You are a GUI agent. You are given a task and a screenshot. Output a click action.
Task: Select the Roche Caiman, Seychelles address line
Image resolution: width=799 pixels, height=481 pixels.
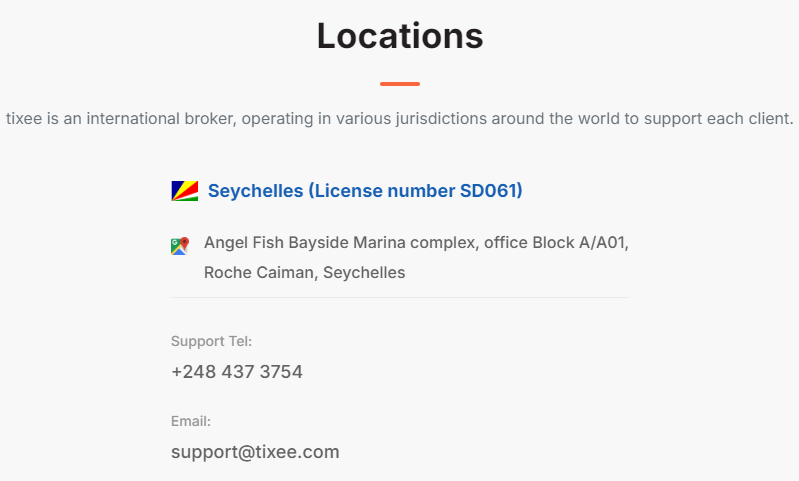[305, 273]
